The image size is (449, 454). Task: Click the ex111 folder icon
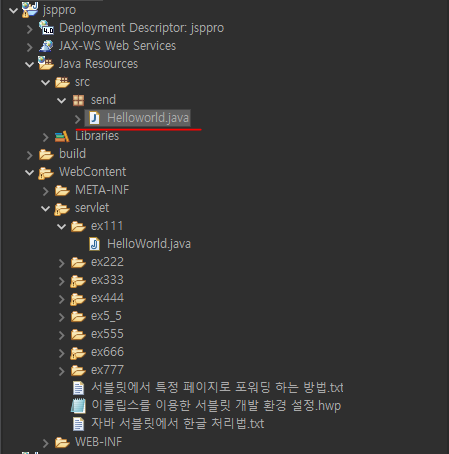coord(78,226)
